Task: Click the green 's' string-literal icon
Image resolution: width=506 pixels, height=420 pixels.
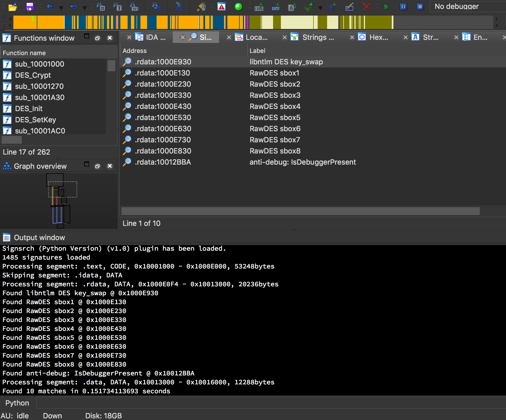Action: (309, 7)
